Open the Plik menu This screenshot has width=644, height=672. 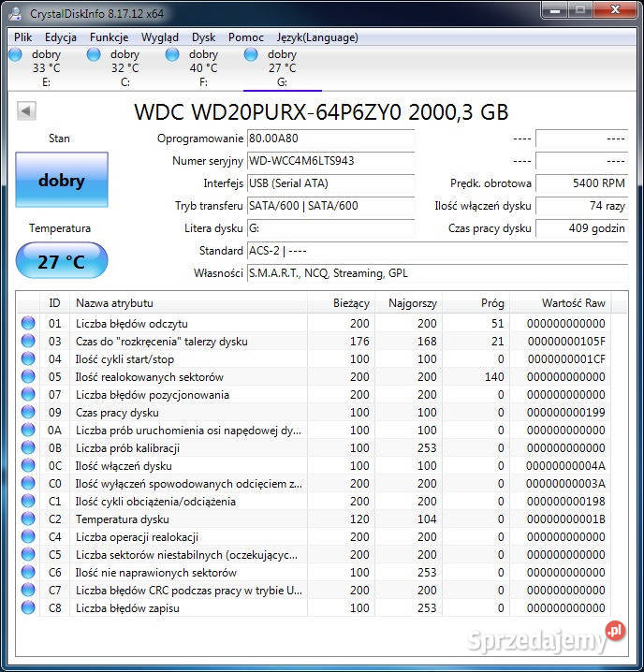coord(22,37)
